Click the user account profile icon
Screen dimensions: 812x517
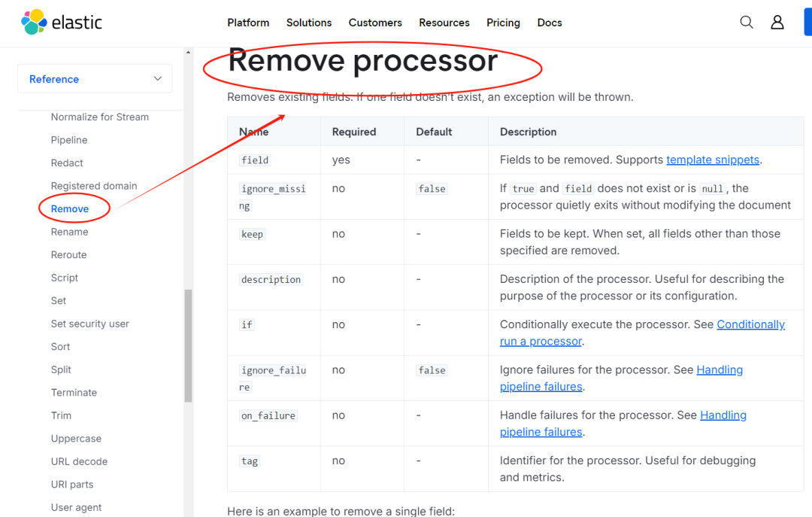coord(777,23)
